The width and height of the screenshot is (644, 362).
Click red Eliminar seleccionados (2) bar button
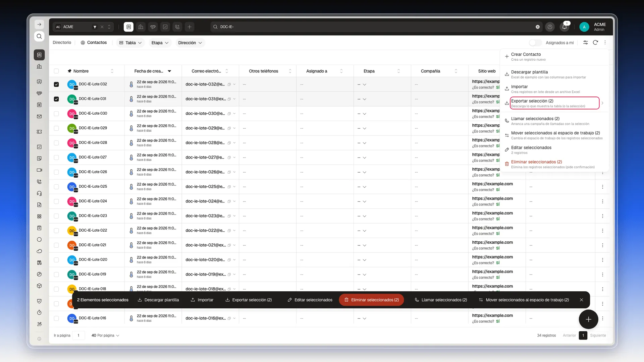[372, 300]
